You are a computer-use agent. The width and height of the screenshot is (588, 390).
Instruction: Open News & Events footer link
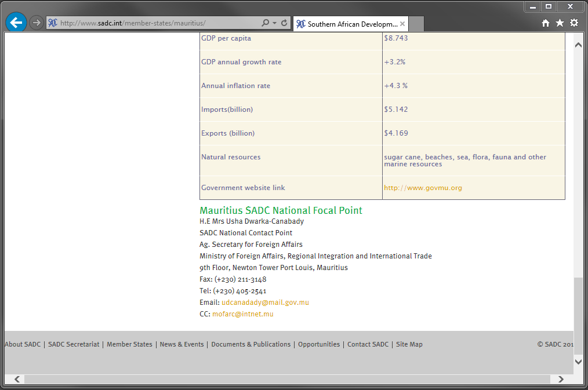click(182, 344)
